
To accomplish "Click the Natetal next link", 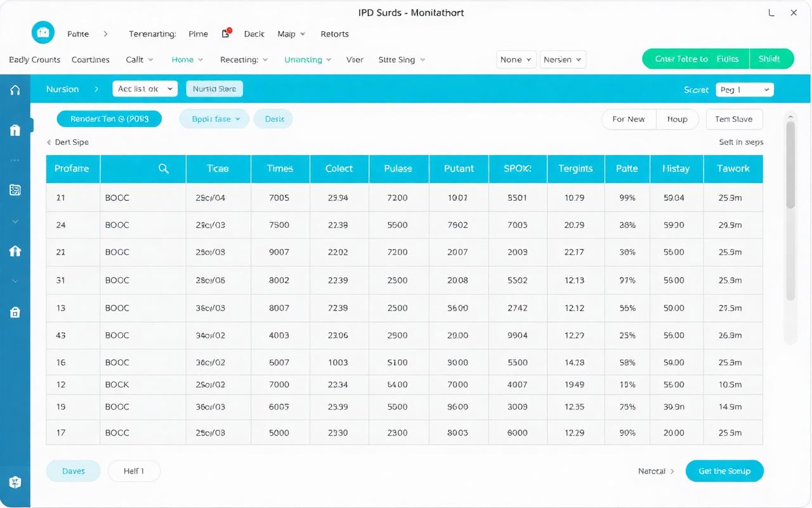I will pos(656,471).
